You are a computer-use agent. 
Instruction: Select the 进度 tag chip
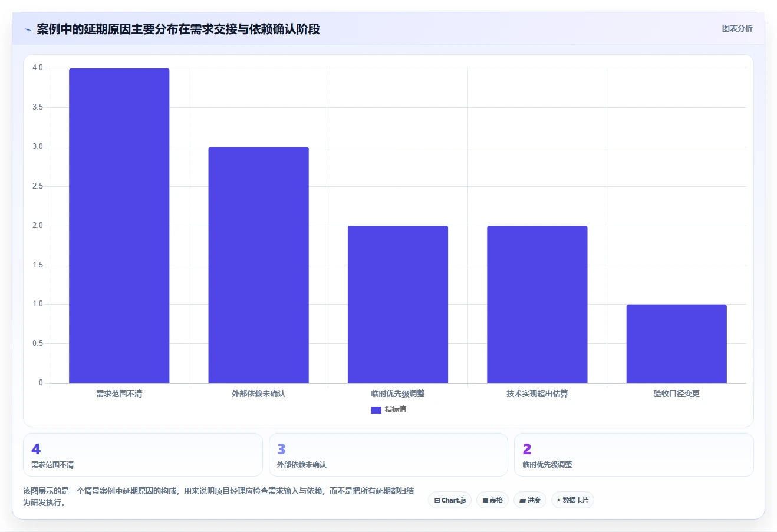530,500
